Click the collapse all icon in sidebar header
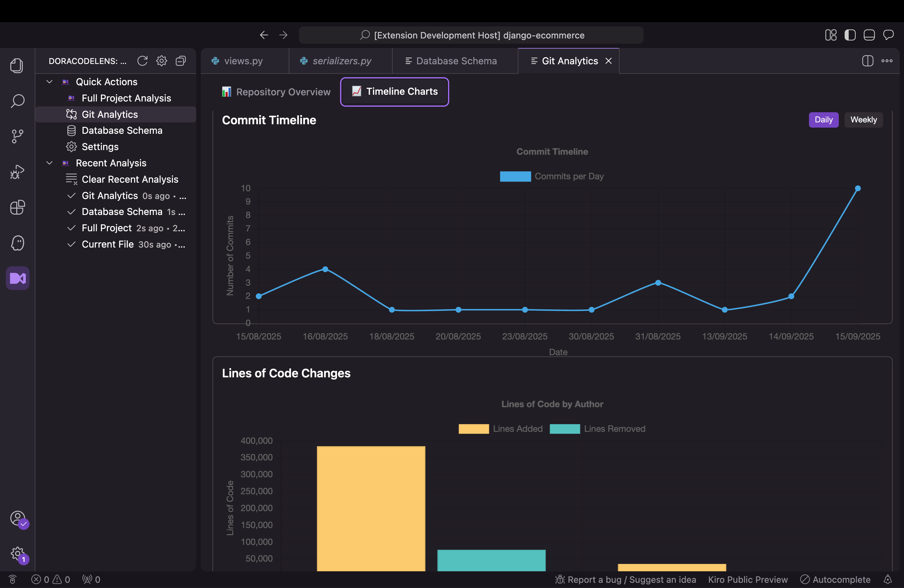This screenshot has width=904, height=588. click(x=181, y=61)
